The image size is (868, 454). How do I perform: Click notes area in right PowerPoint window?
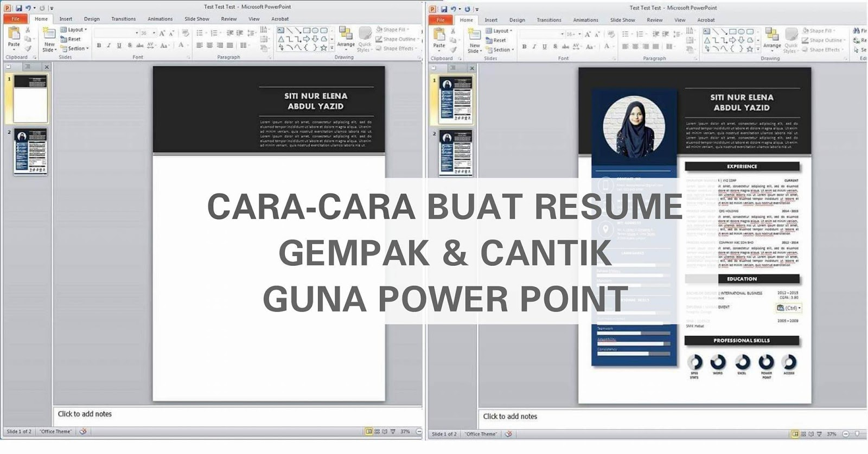(673, 419)
